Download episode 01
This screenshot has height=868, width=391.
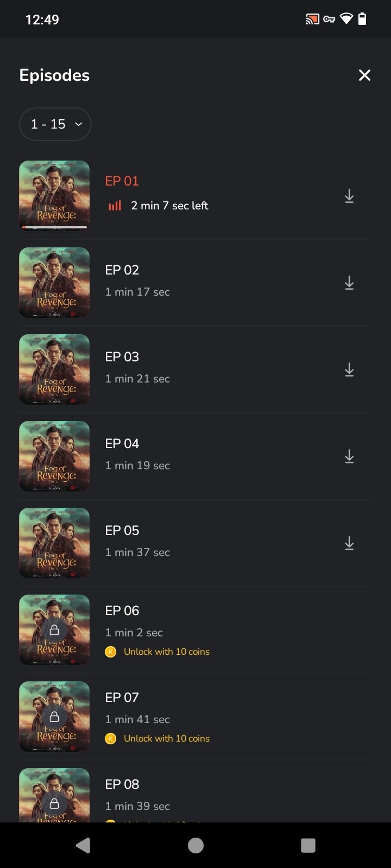349,196
